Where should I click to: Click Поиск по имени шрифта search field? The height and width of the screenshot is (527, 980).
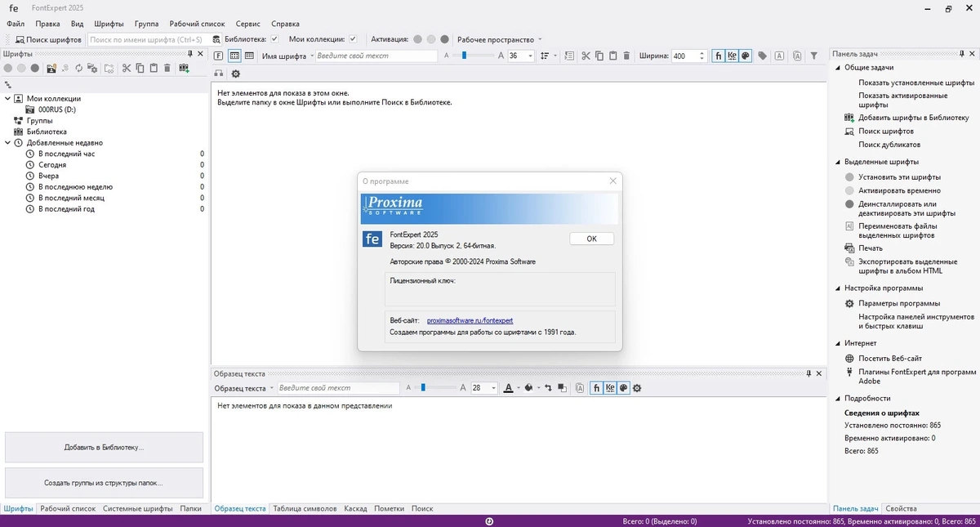point(146,39)
